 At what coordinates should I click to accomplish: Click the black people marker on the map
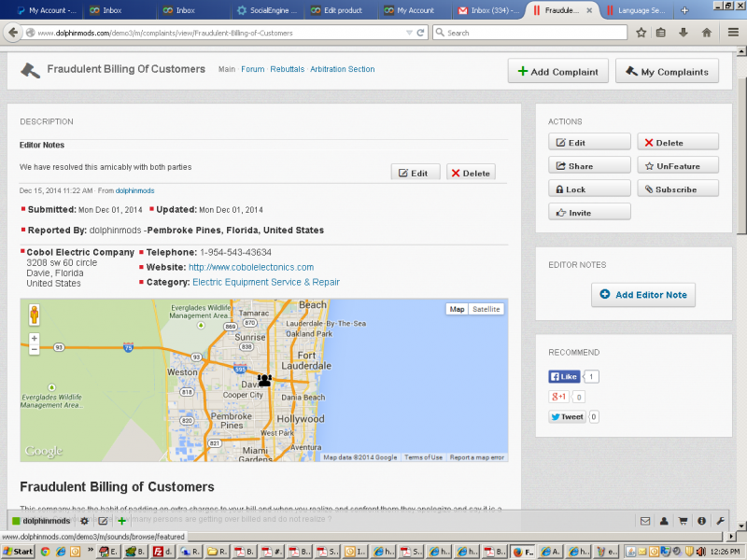tap(264, 380)
